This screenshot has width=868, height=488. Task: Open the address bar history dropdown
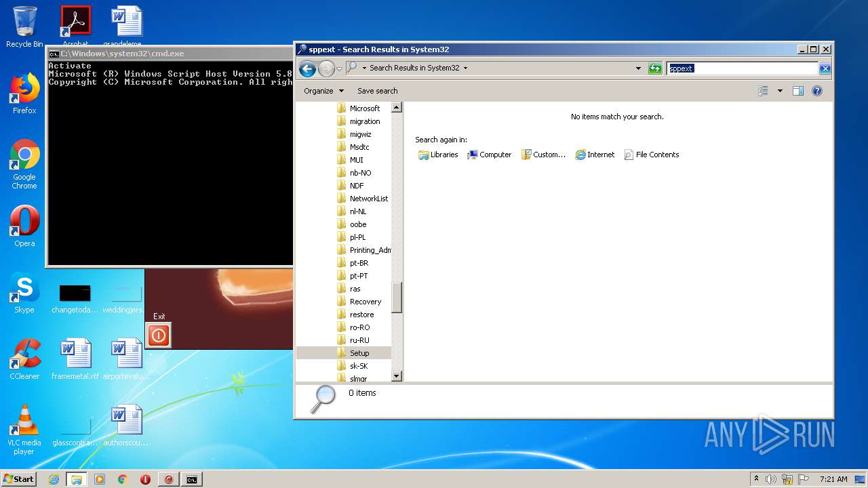(x=638, y=68)
